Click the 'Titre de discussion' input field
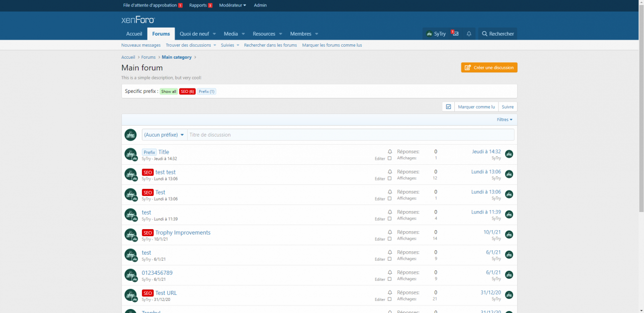This screenshot has height=313, width=644. [x=351, y=135]
